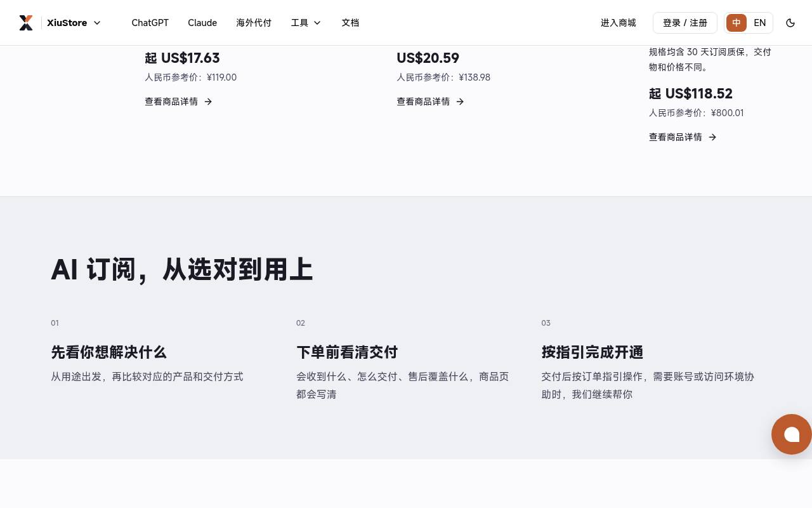Click heading AI 订阅，从选对到用上
The width and height of the screenshot is (812, 508).
182,269
